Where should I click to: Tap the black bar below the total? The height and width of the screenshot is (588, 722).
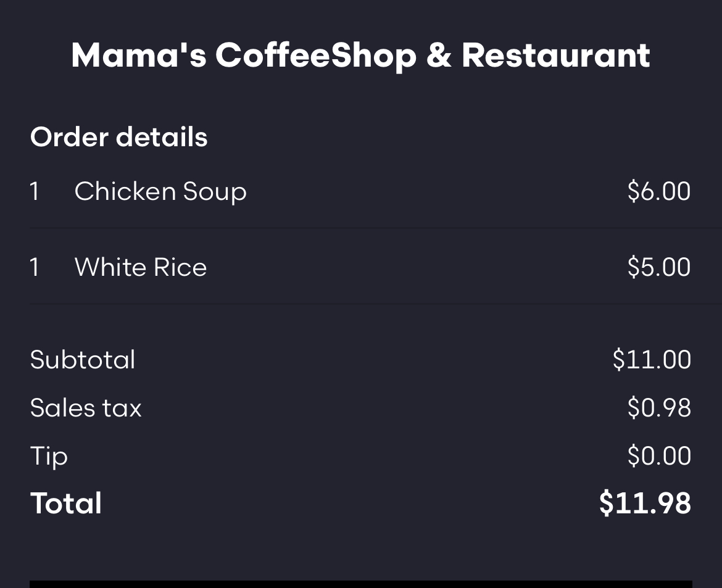coord(360,584)
